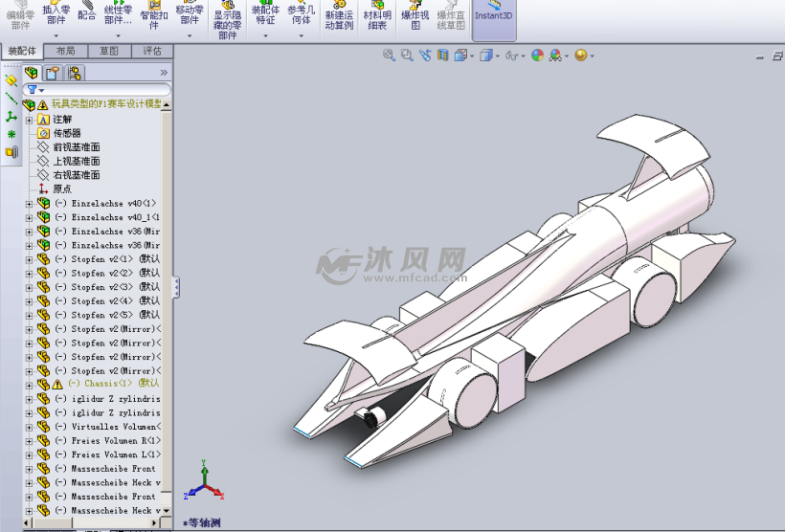
Task: Click the Display Style cube icon
Action: [x=486, y=55]
